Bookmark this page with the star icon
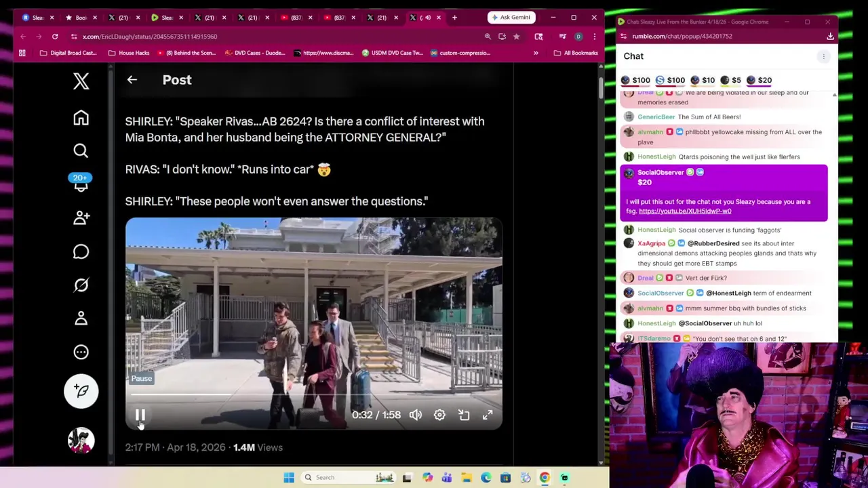 pyautogui.click(x=517, y=37)
